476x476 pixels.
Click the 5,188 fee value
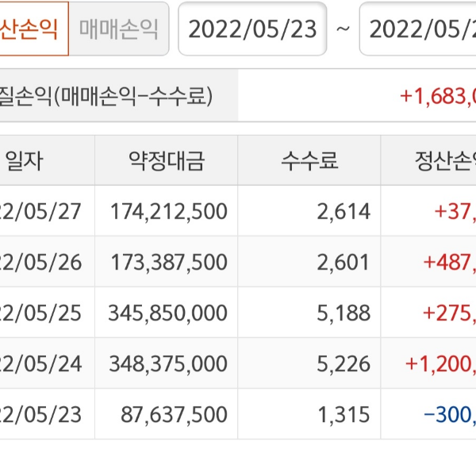tap(344, 313)
